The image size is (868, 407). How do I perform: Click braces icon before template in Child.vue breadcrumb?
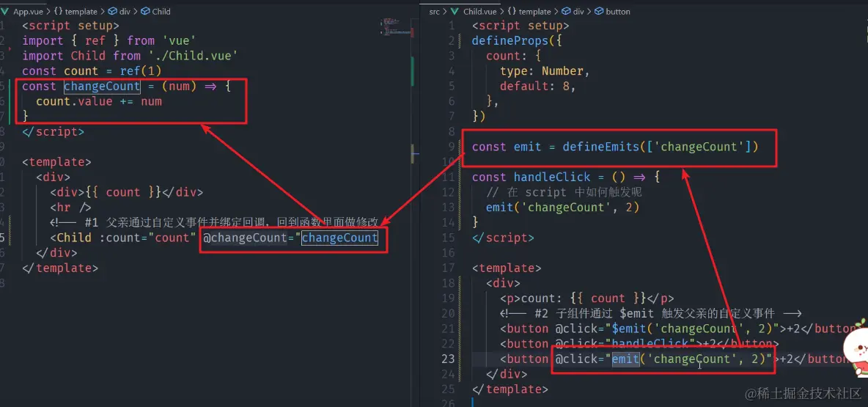tap(512, 11)
